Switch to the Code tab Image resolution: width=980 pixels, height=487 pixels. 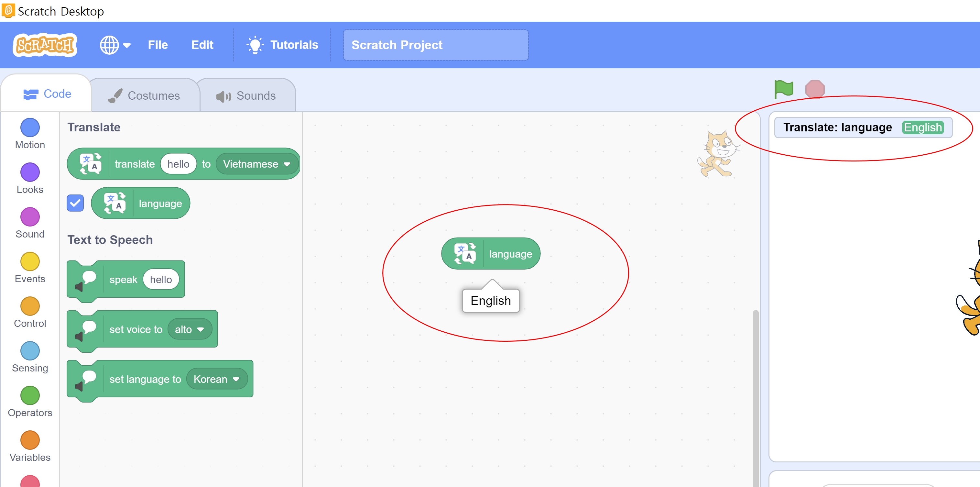pyautogui.click(x=47, y=94)
